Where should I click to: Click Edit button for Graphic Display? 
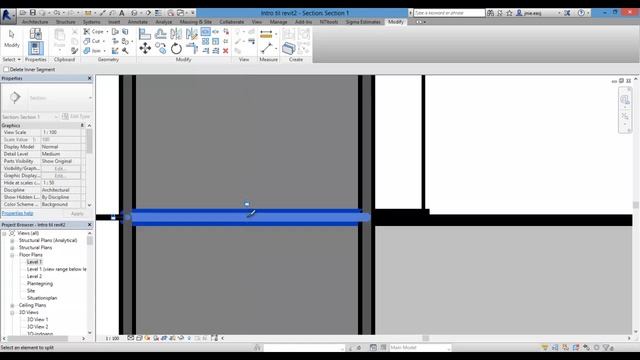[x=60, y=176]
